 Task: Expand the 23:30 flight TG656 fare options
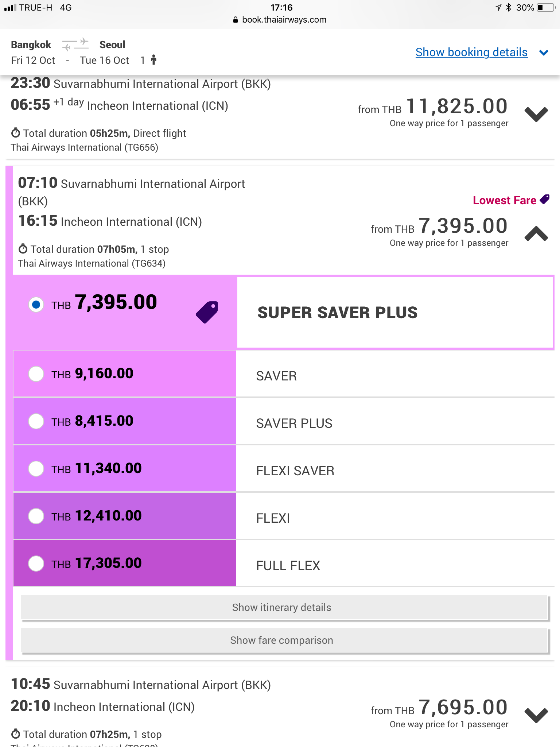(536, 115)
